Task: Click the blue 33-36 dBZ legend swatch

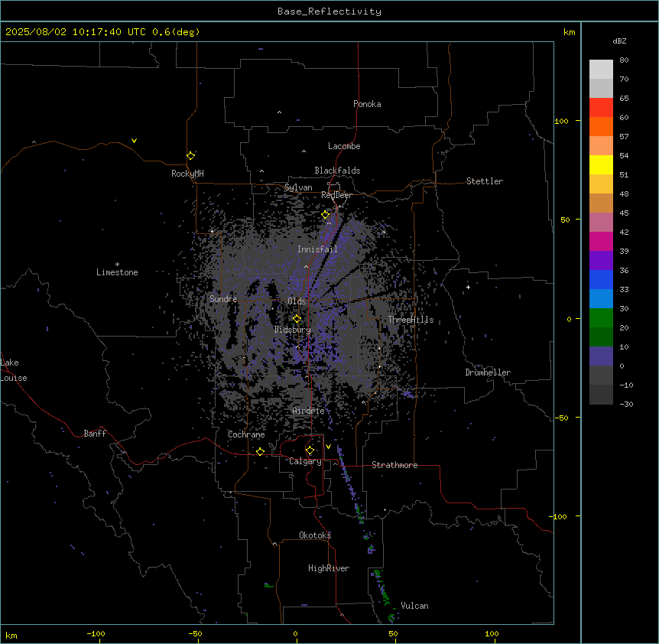Action: click(601, 279)
